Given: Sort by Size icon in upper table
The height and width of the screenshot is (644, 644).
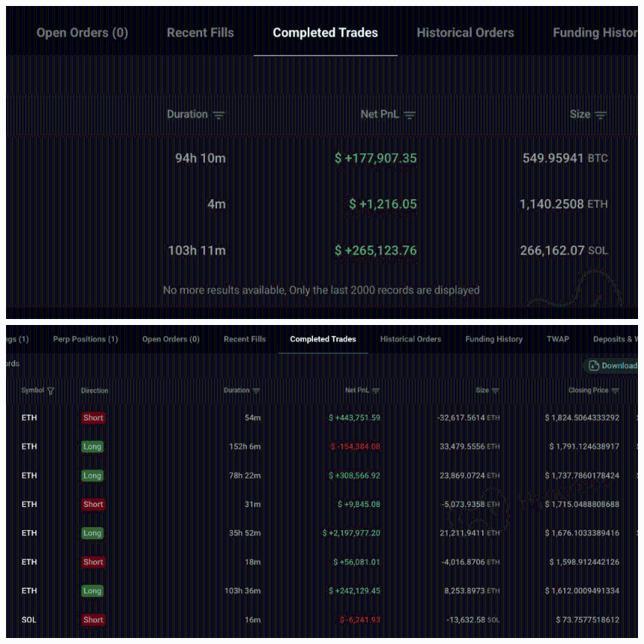Looking at the screenshot, I should coord(601,115).
